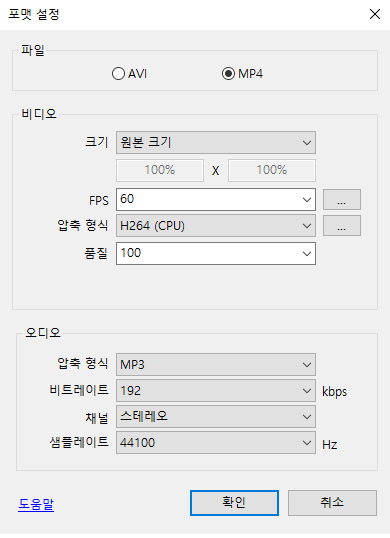Confirm settings with the 확인 button

(x=234, y=503)
